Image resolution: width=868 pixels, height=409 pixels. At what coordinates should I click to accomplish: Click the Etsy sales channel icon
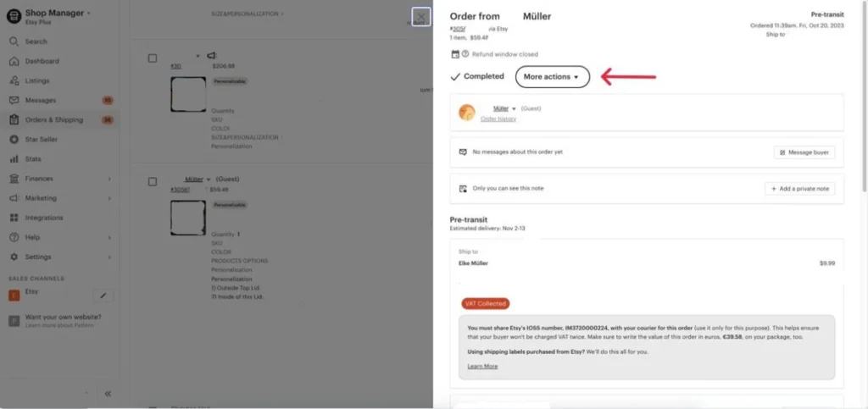pos(14,296)
